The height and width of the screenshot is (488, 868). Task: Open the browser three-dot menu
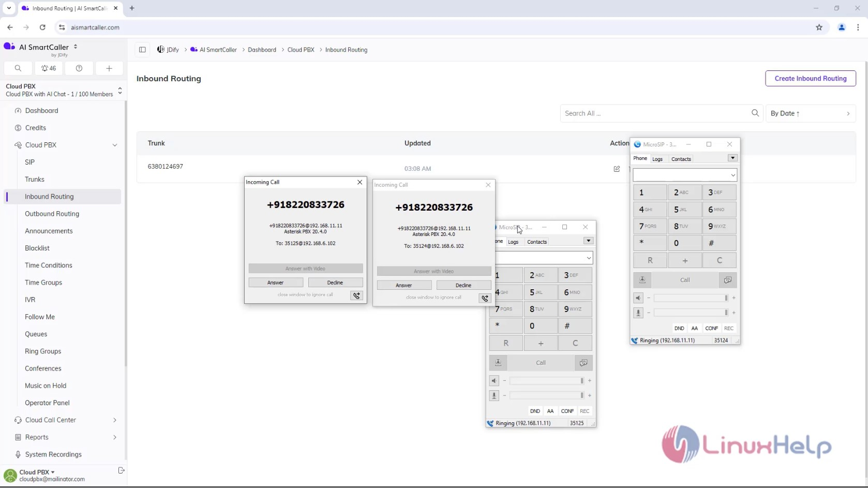tap(858, 27)
